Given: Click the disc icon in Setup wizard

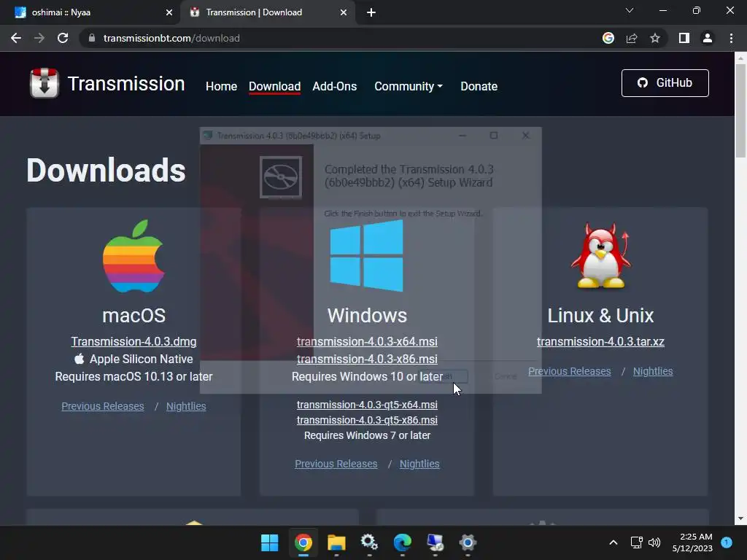Looking at the screenshot, I should [x=281, y=177].
